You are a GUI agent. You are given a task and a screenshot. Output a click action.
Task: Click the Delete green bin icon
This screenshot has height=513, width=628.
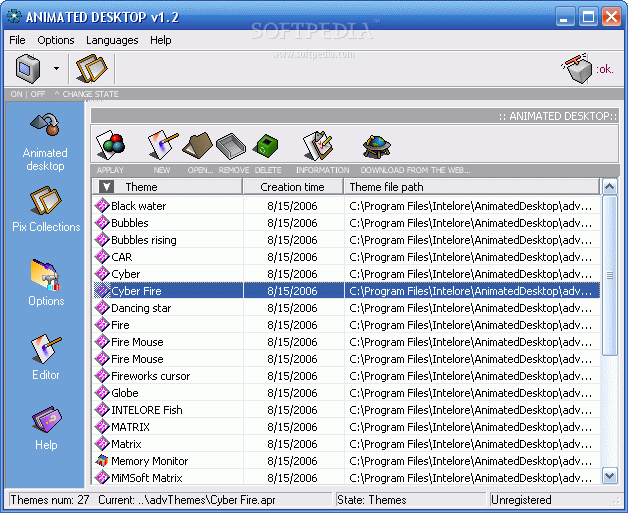[x=266, y=146]
